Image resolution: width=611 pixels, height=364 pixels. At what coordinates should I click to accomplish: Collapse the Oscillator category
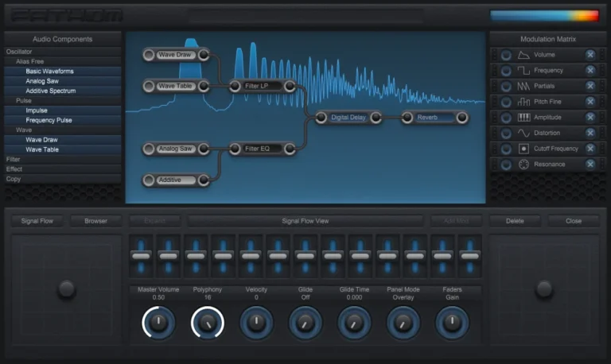coord(62,52)
